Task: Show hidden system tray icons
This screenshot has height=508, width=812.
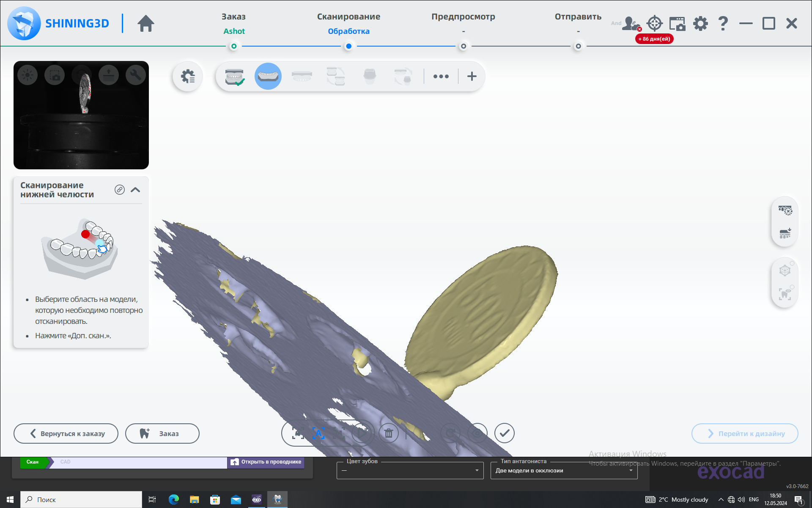Action: (721, 500)
